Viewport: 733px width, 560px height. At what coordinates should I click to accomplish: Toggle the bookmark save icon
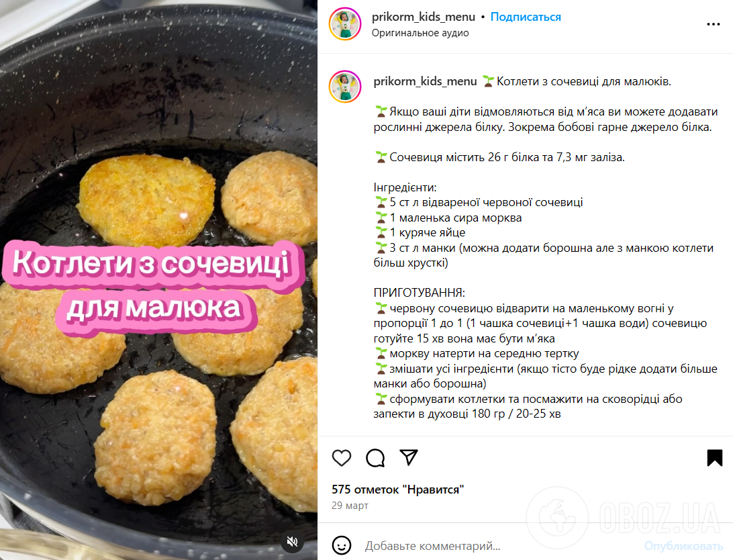(x=714, y=458)
